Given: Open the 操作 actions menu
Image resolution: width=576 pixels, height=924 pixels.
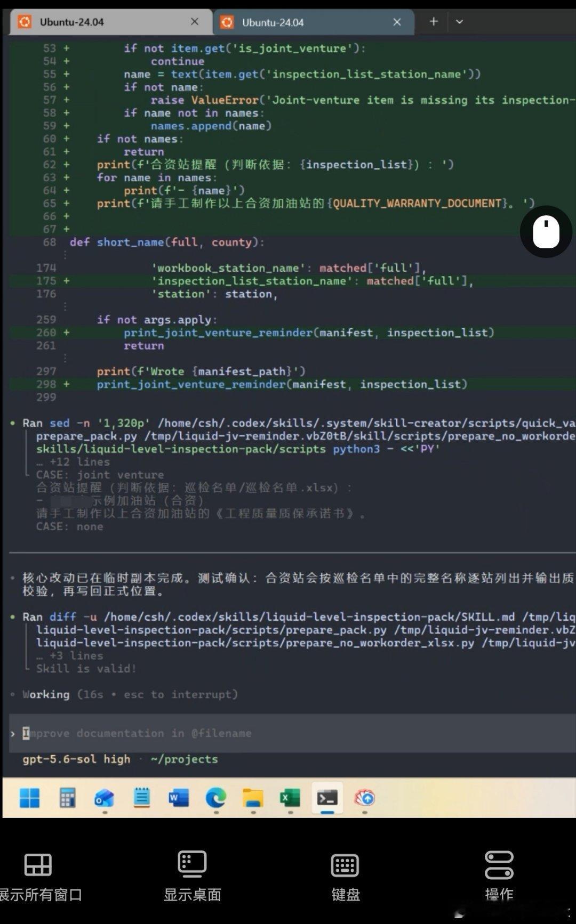Looking at the screenshot, I should [499, 877].
